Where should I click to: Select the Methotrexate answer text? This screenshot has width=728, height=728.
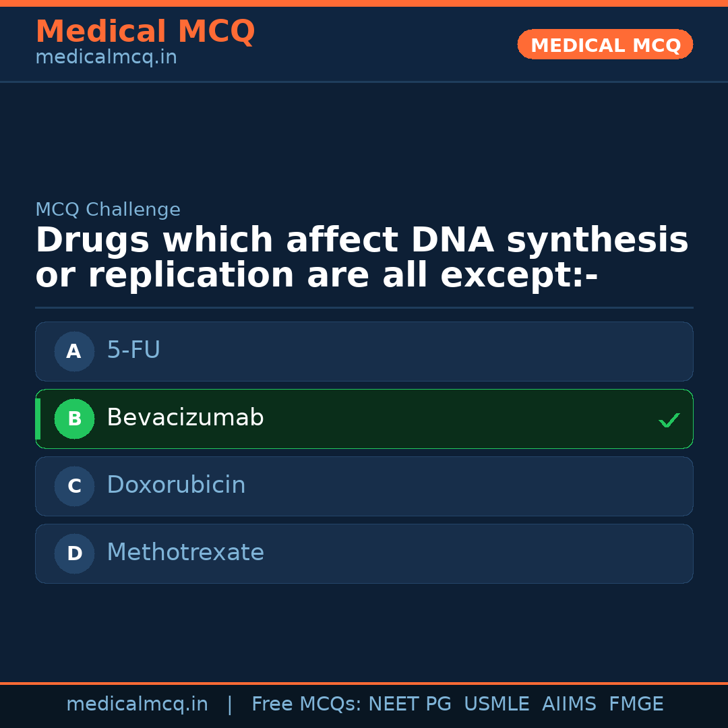[185, 553]
